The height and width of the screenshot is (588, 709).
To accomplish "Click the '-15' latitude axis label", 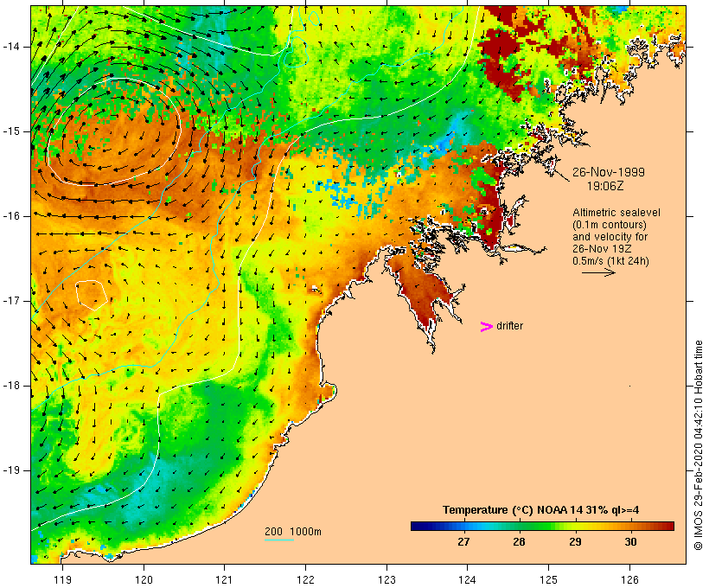I will click(11, 131).
